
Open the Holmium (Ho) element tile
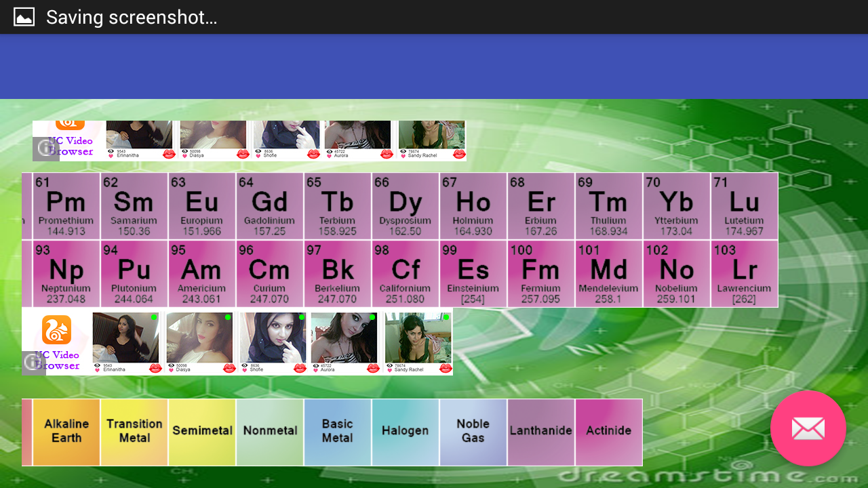click(473, 206)
